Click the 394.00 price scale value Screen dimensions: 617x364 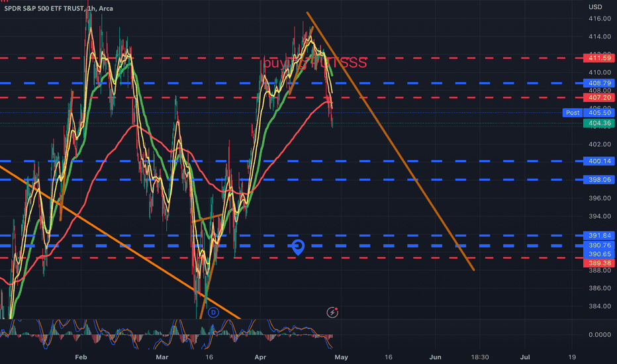(x=600, y=216)
